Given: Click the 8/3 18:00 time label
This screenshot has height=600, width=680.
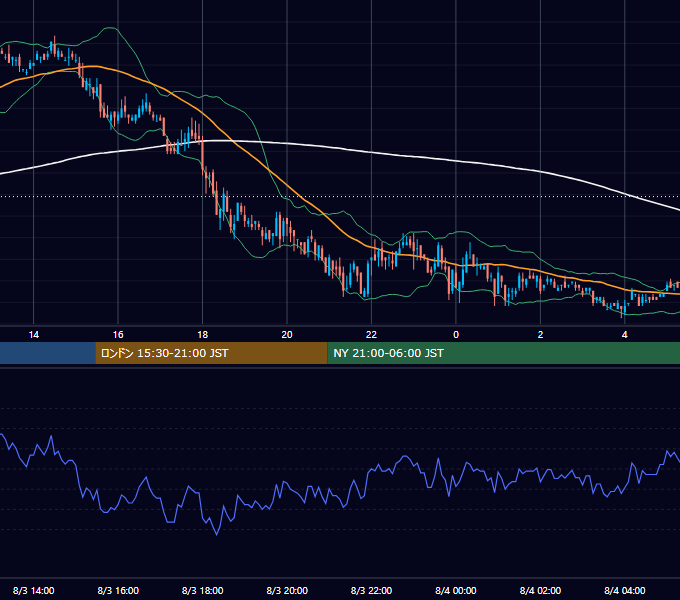Looking at the screenshot, I should [203, 590].
